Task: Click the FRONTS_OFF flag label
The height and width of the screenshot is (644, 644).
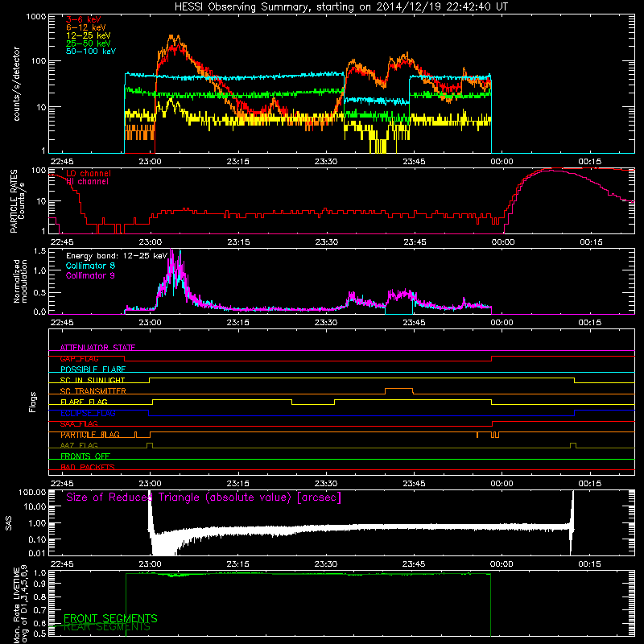Action: coord(85,456)
